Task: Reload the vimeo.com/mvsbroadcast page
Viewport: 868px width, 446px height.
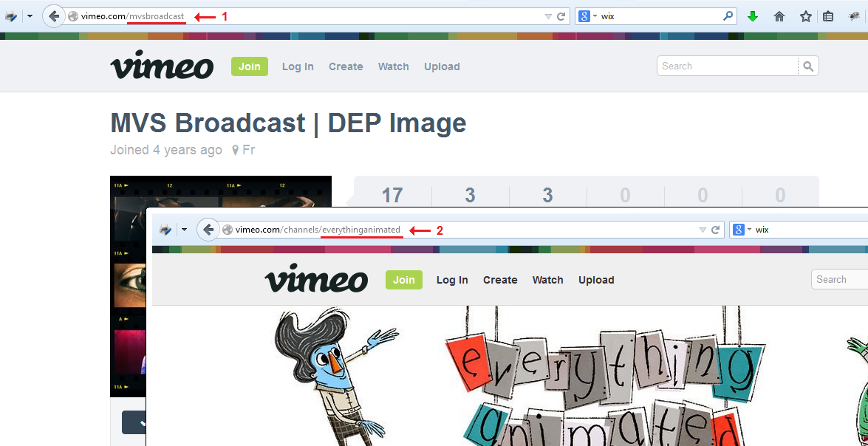Action: (561, 16)
